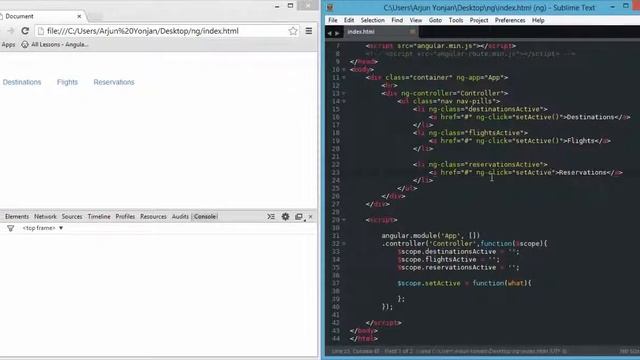Close the DevTools panel
The image size is (640, 360).
pos(311,217)
